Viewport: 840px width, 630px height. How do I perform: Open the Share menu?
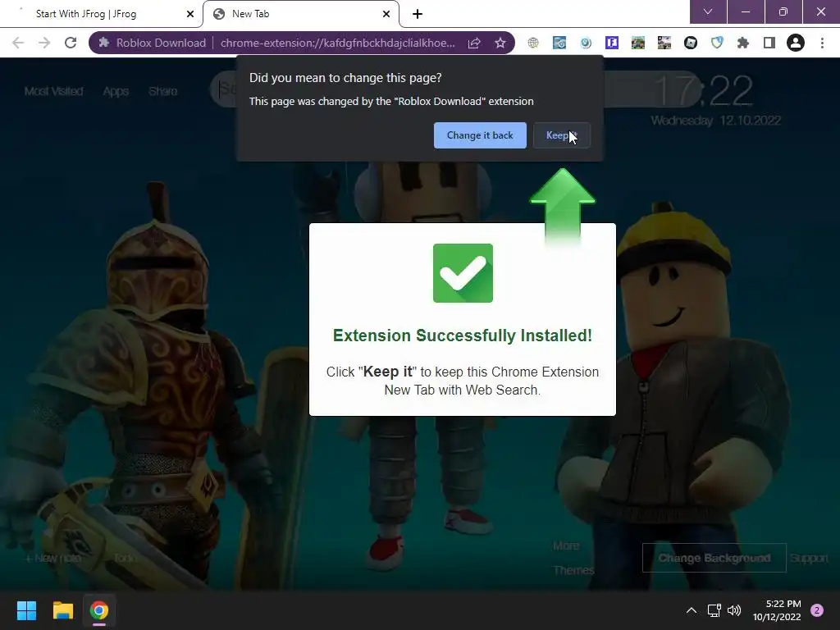click(x=163, y=91)
